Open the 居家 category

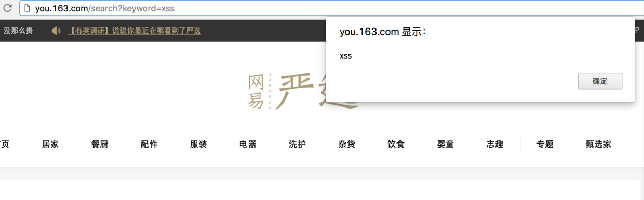click(50, 144)
